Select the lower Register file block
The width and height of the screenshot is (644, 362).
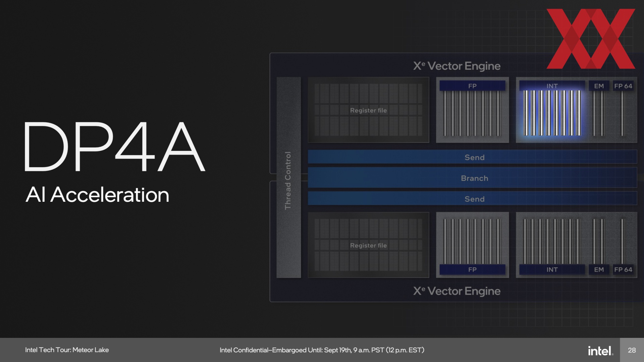pyautogui.click(x=368, y=245)
